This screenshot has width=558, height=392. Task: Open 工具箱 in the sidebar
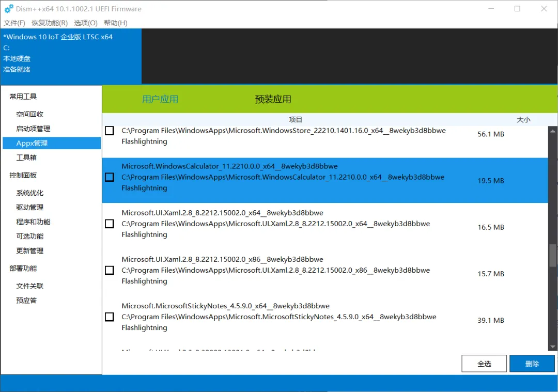click(x=26, y=158)
